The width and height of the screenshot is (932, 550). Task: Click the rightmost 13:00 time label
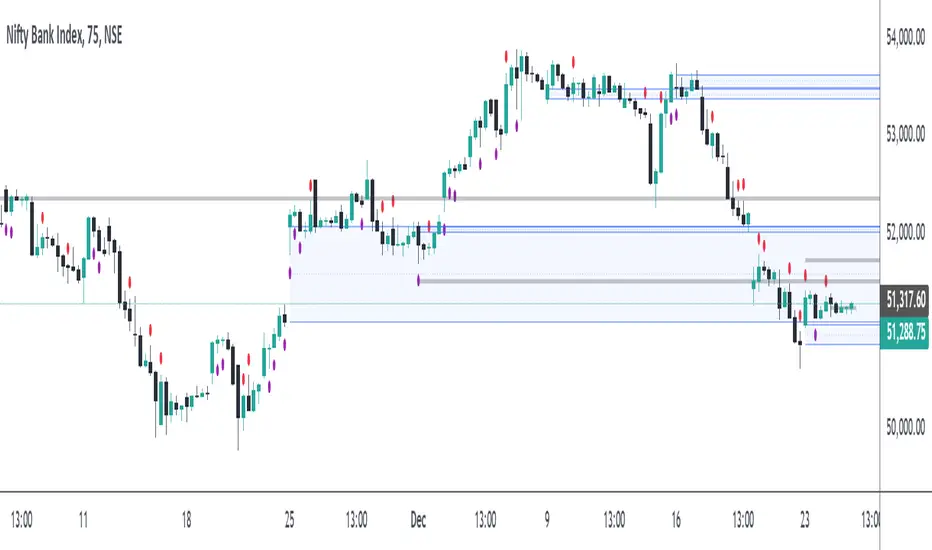click(x=870, y=520)
